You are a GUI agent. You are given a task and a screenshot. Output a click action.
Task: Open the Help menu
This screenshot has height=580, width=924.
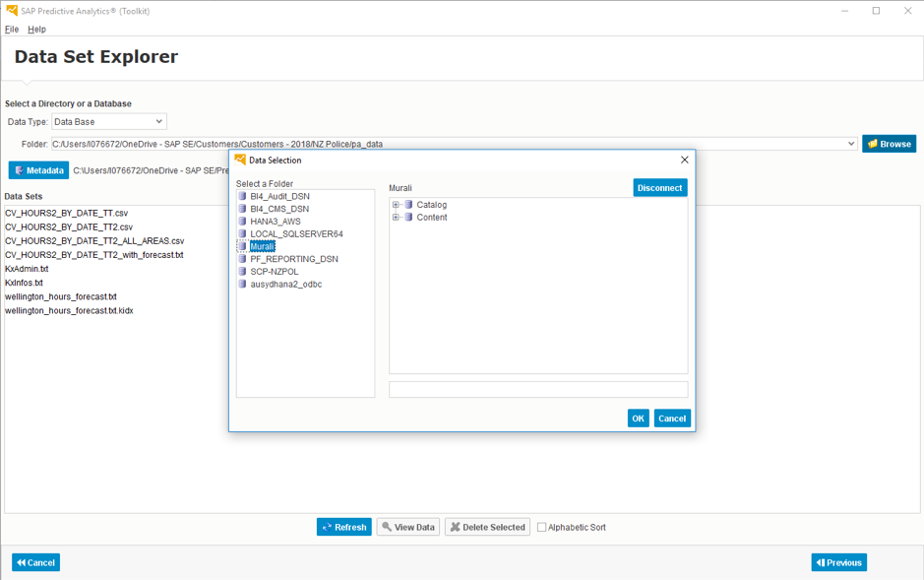point(36,30)
